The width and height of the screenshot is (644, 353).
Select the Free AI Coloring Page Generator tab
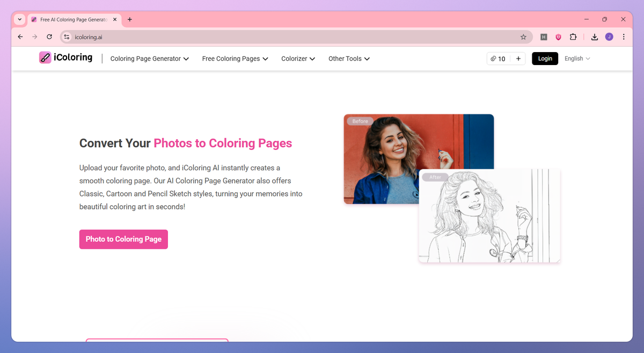pos(74,19)
